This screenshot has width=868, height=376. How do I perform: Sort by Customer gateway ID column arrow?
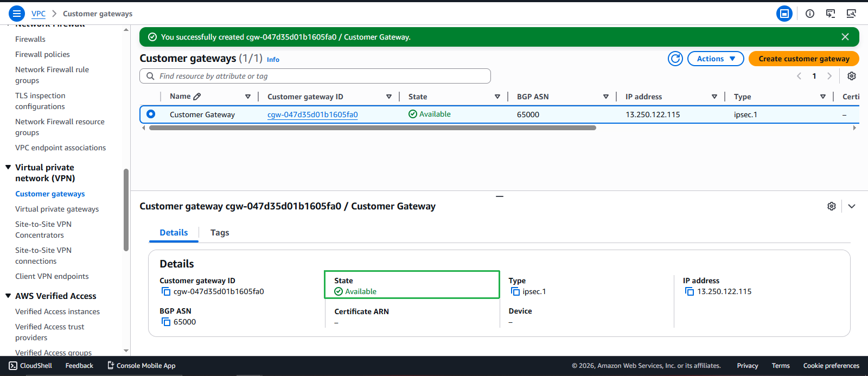(389, 97)
